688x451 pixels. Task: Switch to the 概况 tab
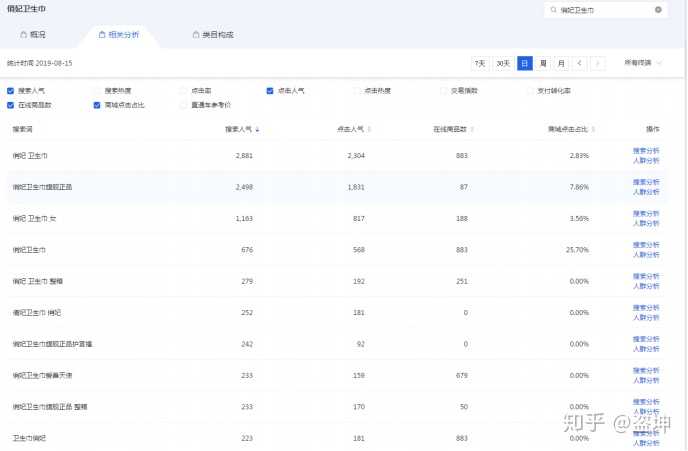point(39,34)
